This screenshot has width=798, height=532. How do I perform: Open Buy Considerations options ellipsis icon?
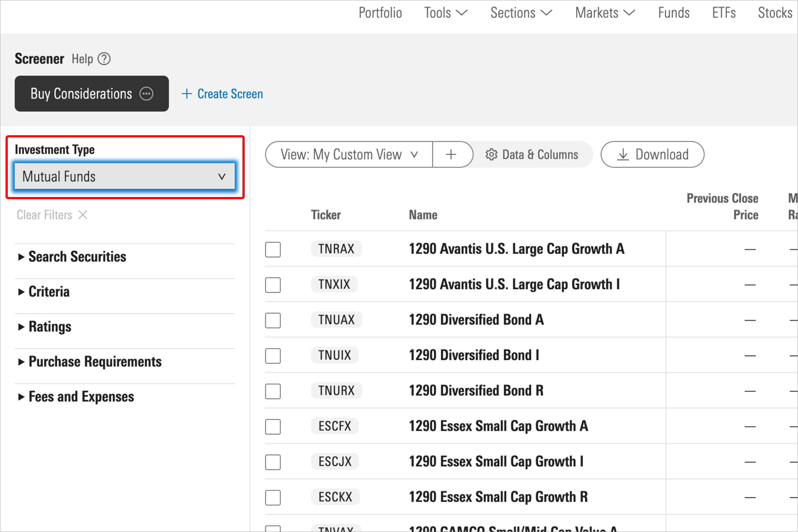tap(147, 94)
